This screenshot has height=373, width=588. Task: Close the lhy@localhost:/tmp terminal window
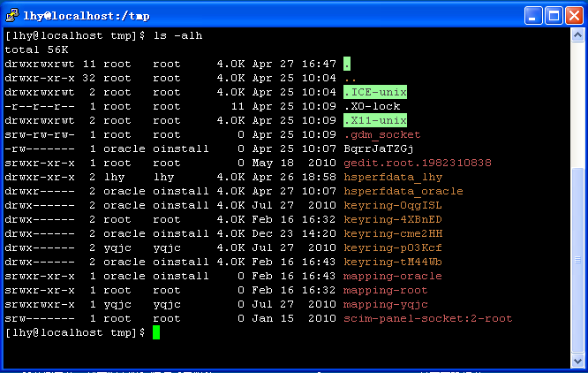point(574,13)
